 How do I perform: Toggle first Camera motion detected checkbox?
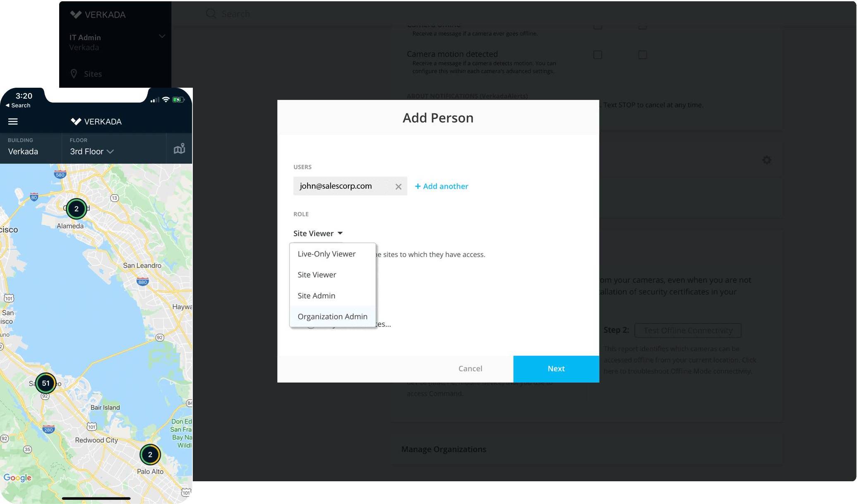coord(598,55)
